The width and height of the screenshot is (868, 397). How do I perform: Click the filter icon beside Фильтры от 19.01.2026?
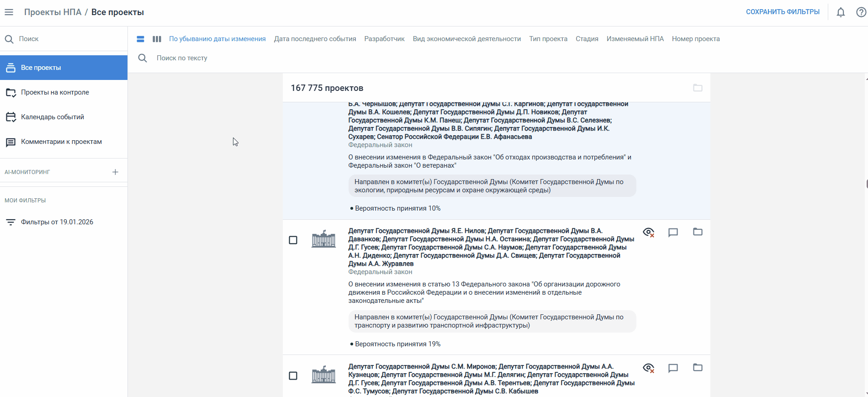11,222
